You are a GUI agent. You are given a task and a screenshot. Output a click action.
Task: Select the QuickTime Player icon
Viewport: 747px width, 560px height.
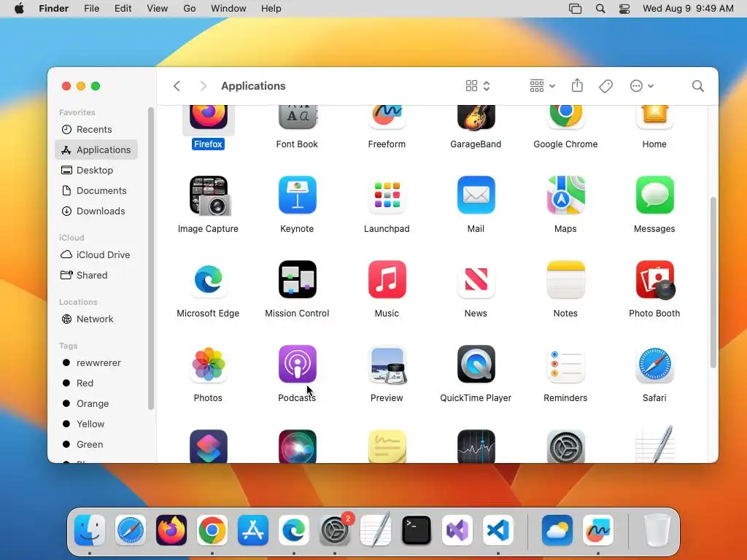[x=476, y=365]
